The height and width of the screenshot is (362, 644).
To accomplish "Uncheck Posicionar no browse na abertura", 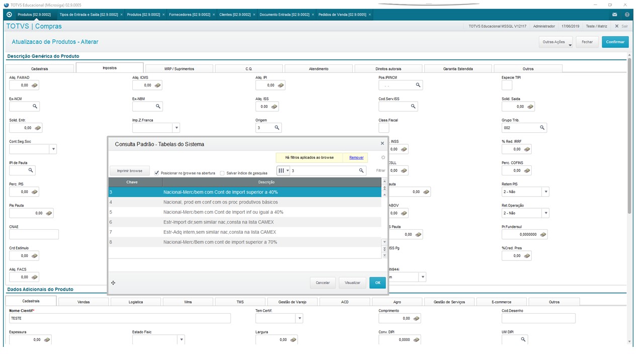I will pyautogui.click(x=157, y=172).
